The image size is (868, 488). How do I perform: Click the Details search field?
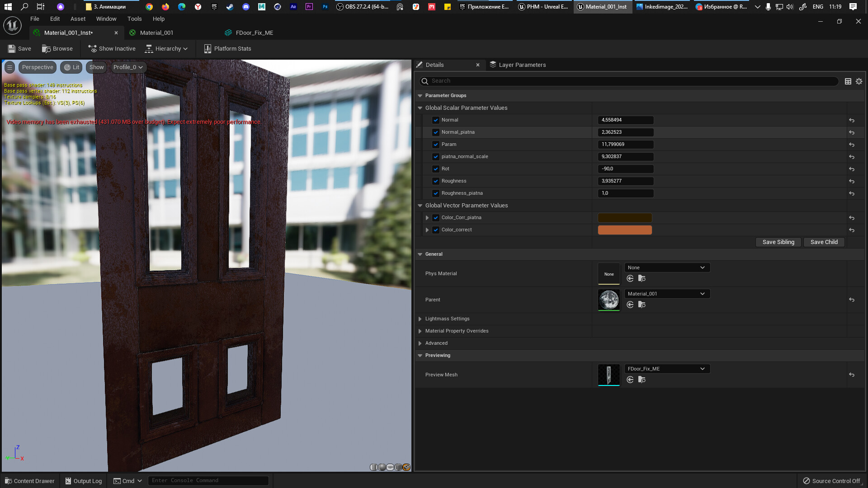click(x=628, y=81)
